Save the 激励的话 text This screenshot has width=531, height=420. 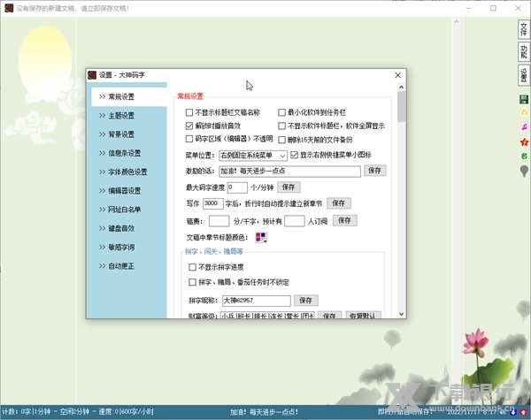[x=375, y=171]
